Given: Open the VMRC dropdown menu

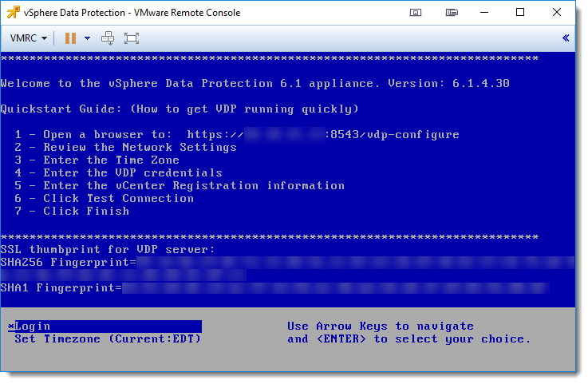Looking at the screenshot, I should tap(29, 38).
